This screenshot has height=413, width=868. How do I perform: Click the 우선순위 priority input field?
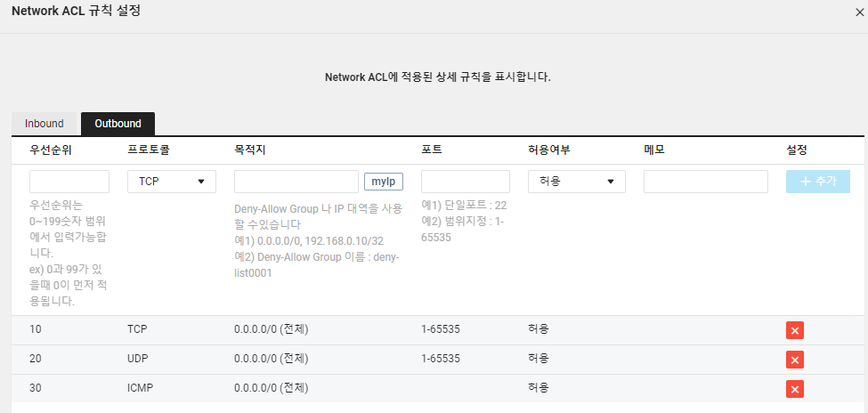click(x=69, y=182)
